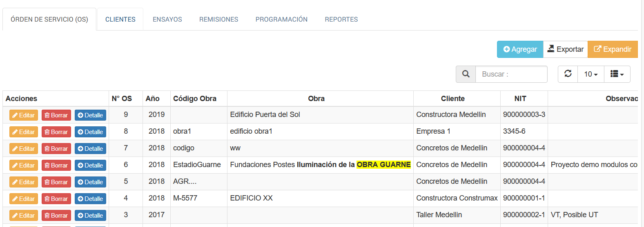Go to the REMISIONES tab
Screen dimensions: 644x227
point(218,20)
